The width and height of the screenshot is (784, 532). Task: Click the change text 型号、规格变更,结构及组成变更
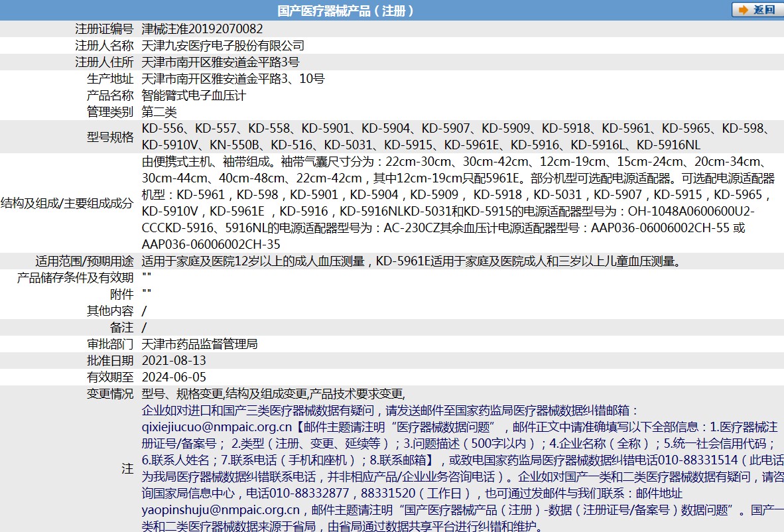[273, 393]
